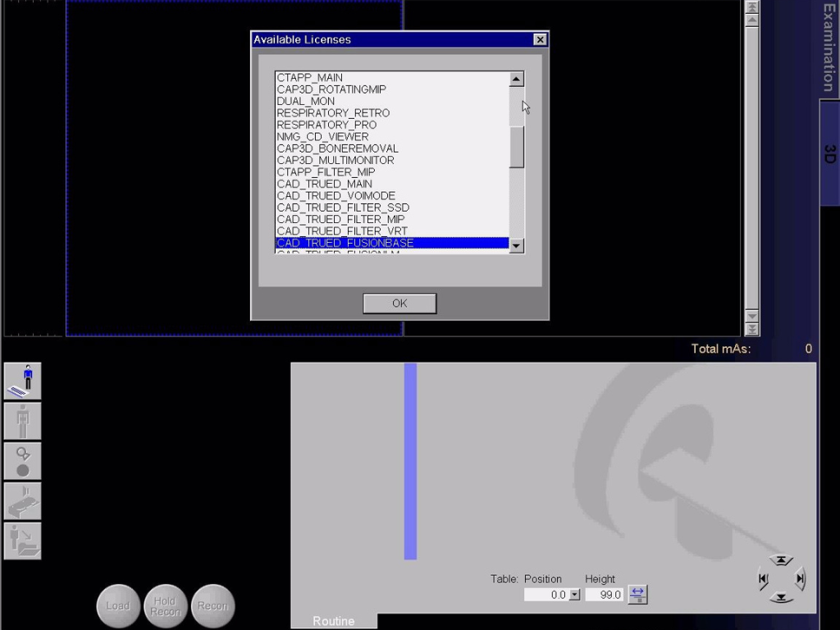Open the Routine tab

(x=334, y=621)
